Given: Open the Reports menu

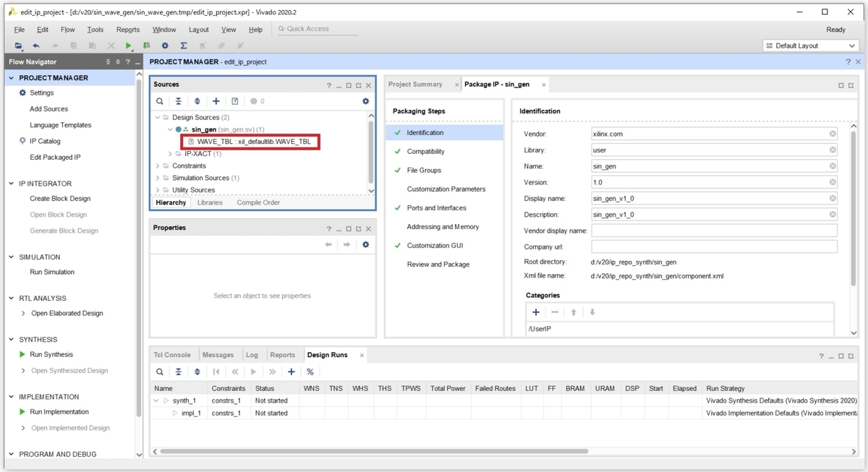Looking at the screenshot, I should 128,30.
